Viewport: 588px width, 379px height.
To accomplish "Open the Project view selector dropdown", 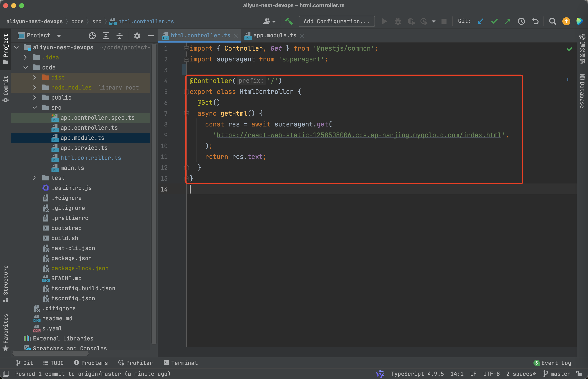I will pyautogui.click(x=39, y=36).
